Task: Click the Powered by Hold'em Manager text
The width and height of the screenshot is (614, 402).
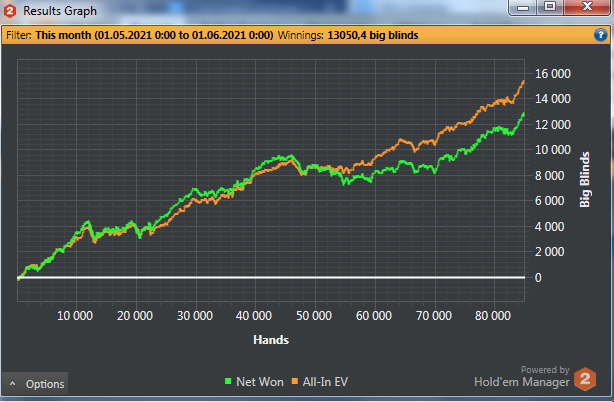Action: [x=522, y=377]
